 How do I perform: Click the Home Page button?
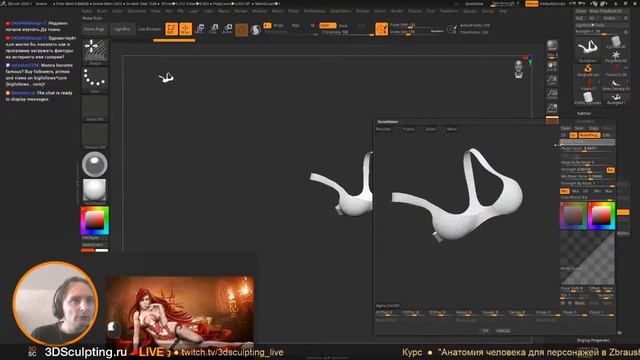(x=94, y=29)
